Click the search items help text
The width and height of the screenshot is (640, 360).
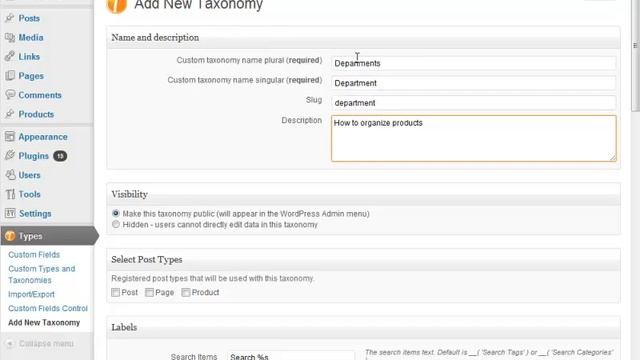(489, 353)
